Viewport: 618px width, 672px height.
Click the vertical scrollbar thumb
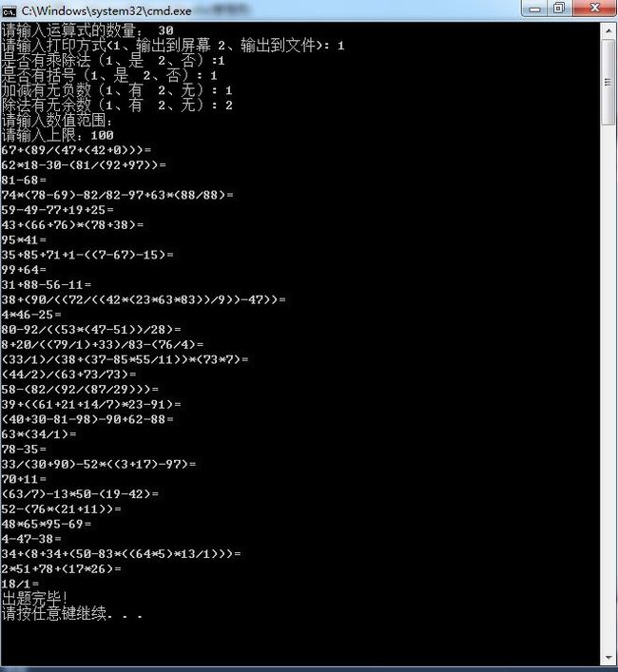tap(608, 83)
